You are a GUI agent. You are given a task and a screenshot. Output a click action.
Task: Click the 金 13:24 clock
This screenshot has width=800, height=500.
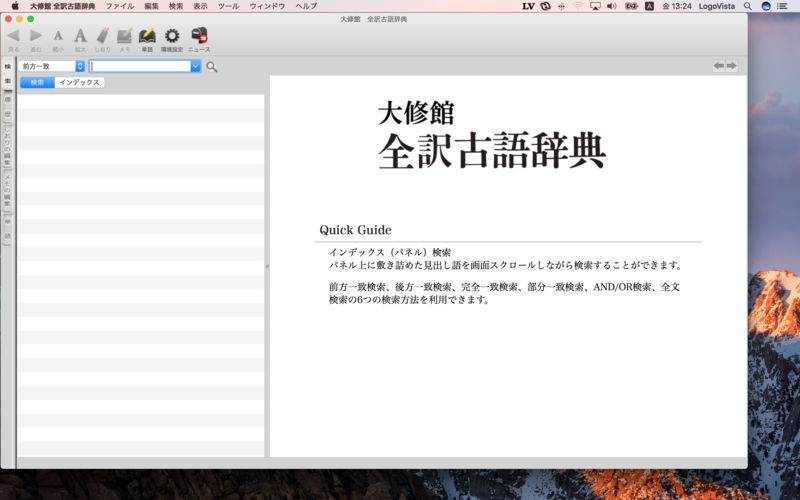[x=677, y=6]
